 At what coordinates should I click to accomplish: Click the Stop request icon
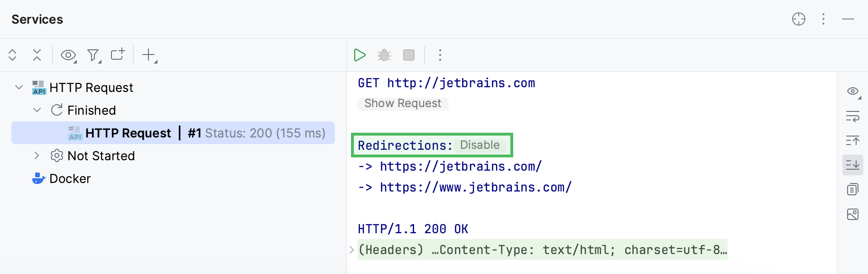pyautogui.click(x=409, y=55)
